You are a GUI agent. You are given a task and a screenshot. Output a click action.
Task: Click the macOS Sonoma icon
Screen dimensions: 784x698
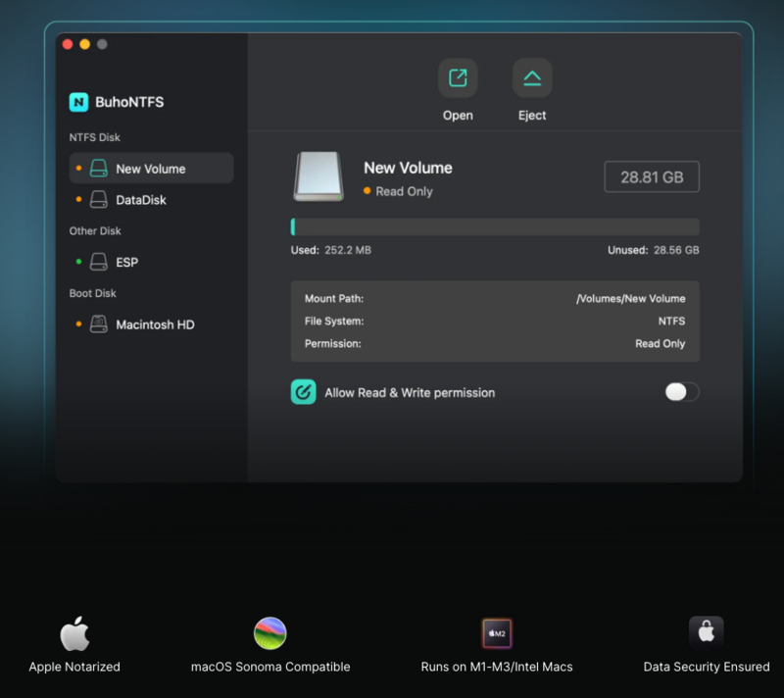[270, 634]
